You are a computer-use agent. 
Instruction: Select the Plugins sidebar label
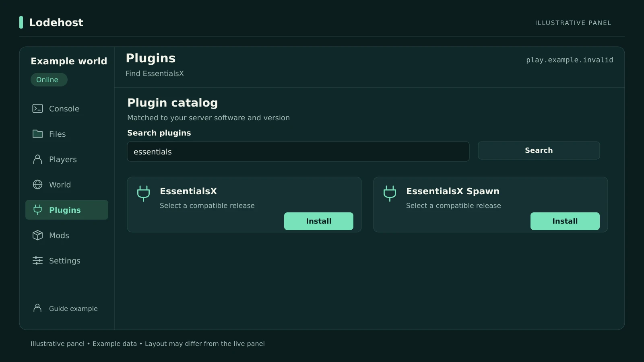tap(65, 210)
